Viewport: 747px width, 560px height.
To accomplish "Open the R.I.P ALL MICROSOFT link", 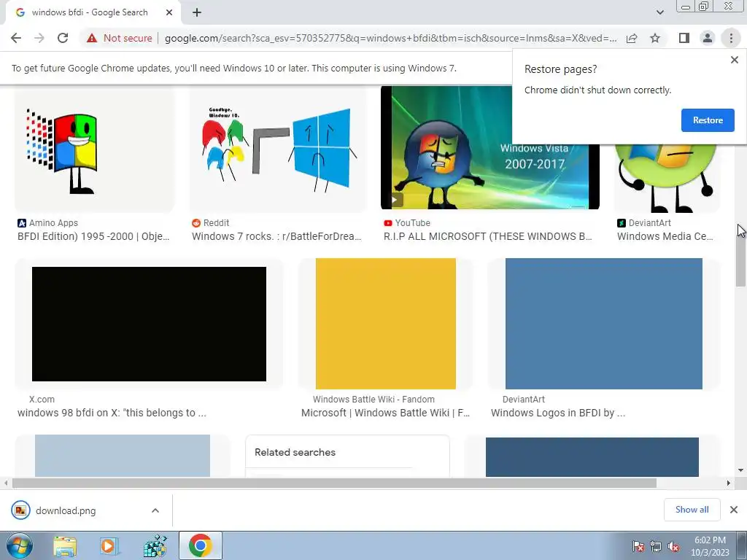I will [x=488, y=236].
